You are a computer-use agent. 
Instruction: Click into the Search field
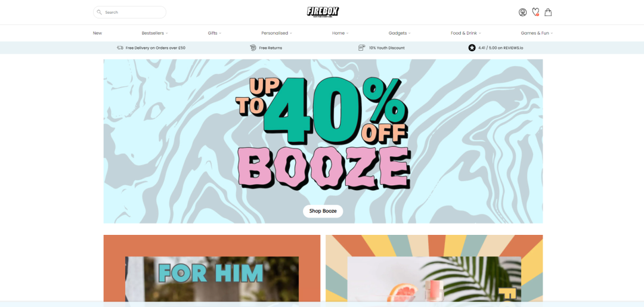pyautogui.click(x=129, y=13)
